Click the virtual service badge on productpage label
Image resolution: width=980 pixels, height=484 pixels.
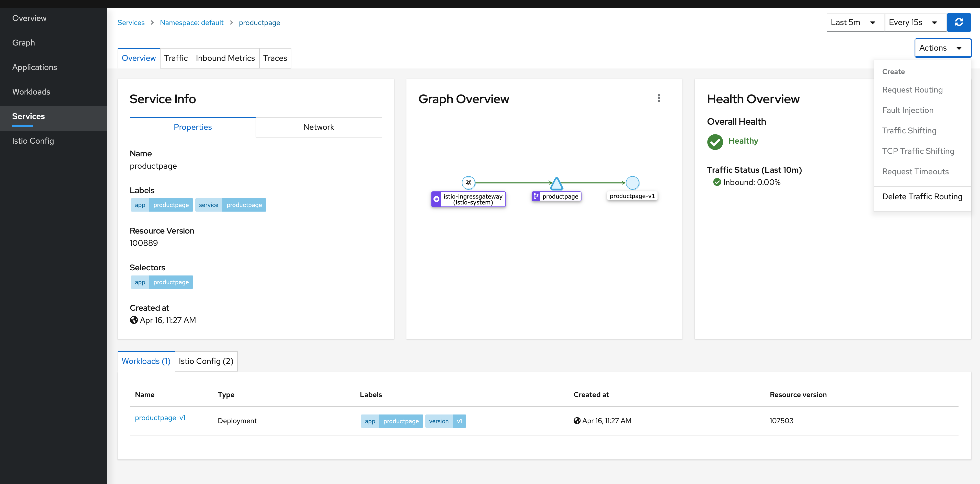(536, 196)
